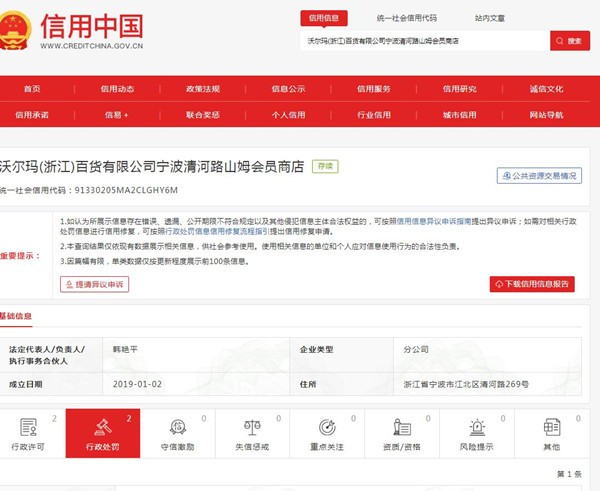Click the magnifier icon in search button

pos(560,41)
